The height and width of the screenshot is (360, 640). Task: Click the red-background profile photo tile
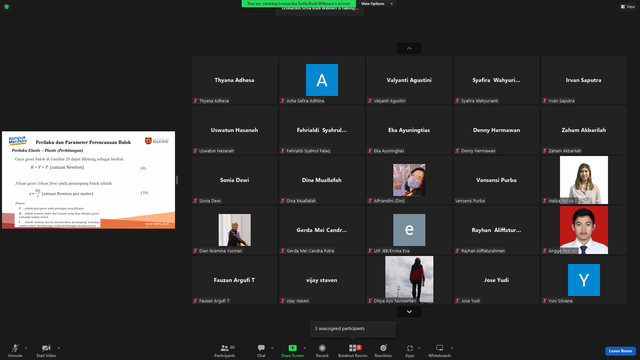point(584,230)
